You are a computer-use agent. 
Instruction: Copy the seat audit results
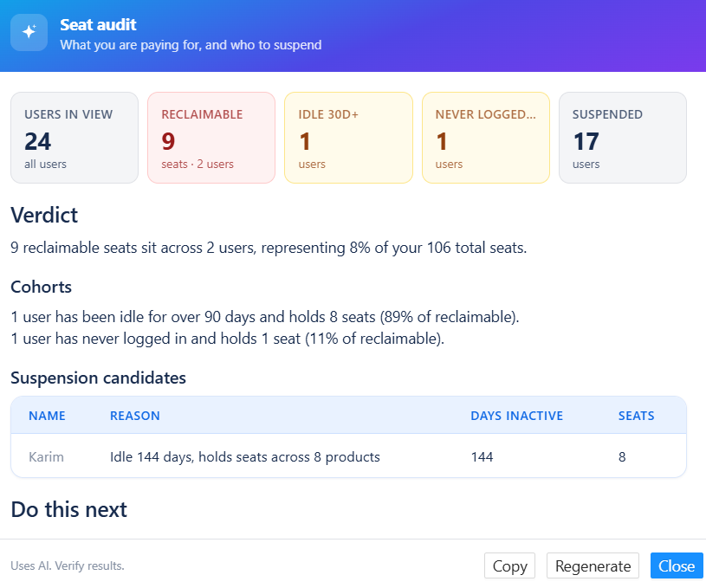(x=509, y=565)
